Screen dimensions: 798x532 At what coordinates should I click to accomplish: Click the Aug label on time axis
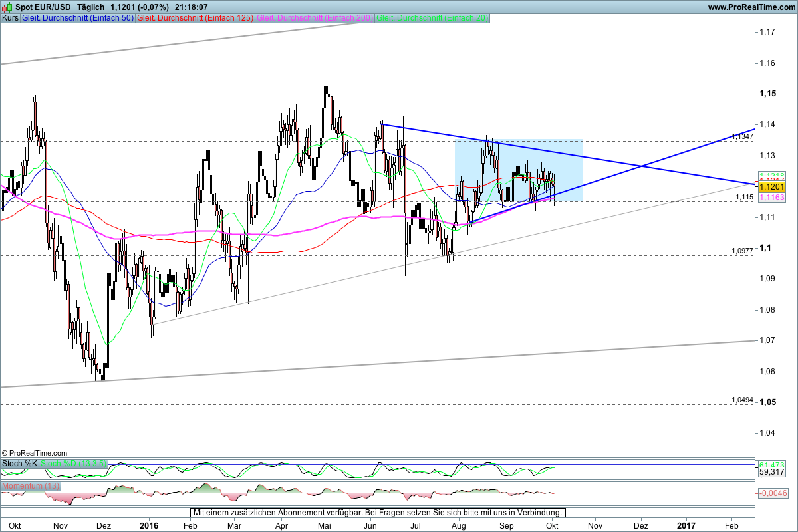tap(458, 525)
